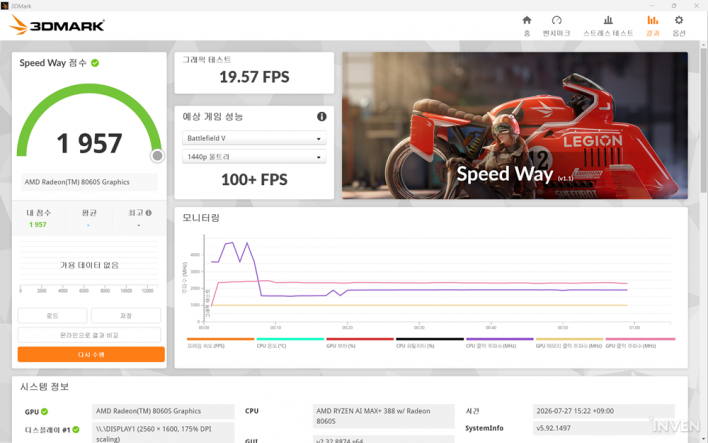Click the large 1 957 score in gauge

89,144
